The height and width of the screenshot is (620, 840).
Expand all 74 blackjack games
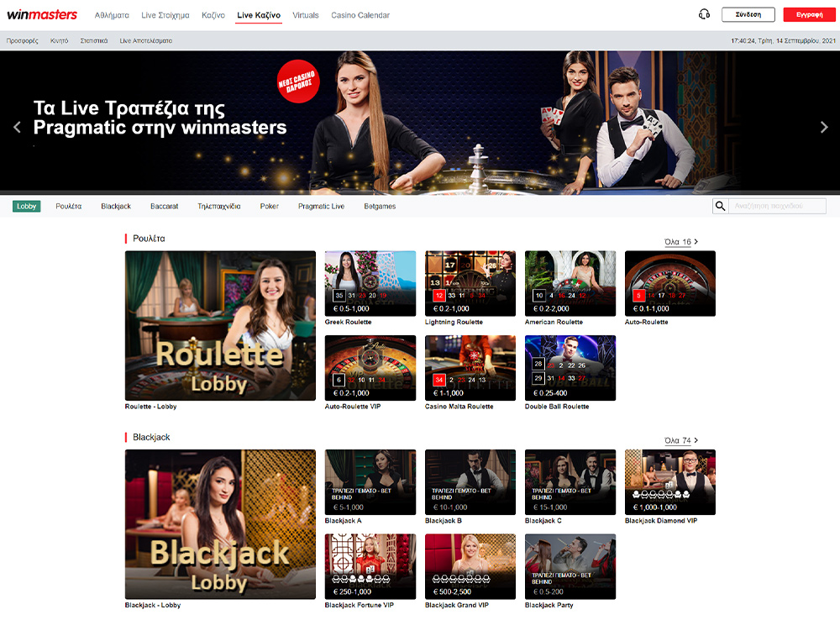[681, 440]
